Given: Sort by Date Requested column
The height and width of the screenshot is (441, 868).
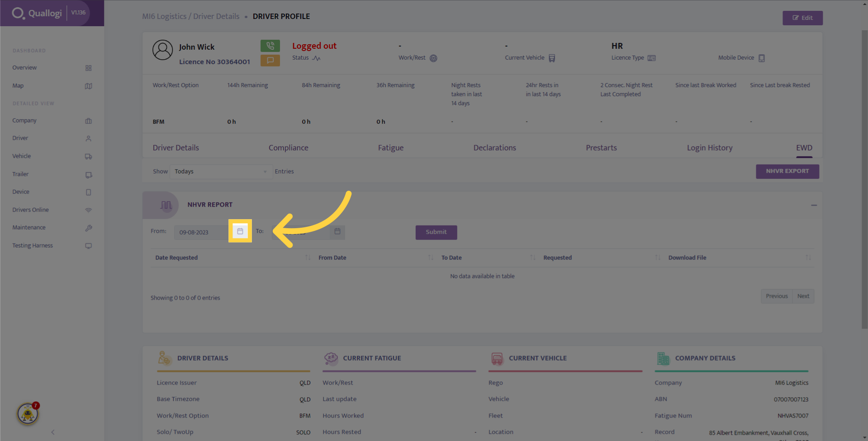Looking at the screenshot, I should [232, 258].
